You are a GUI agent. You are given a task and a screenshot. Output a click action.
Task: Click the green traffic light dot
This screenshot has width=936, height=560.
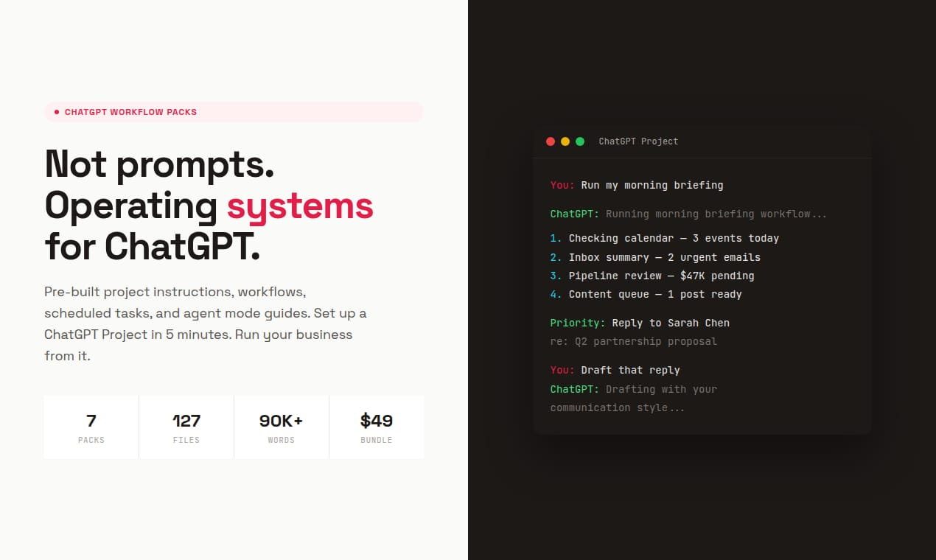pyautogui.click(x=580, y=141)
